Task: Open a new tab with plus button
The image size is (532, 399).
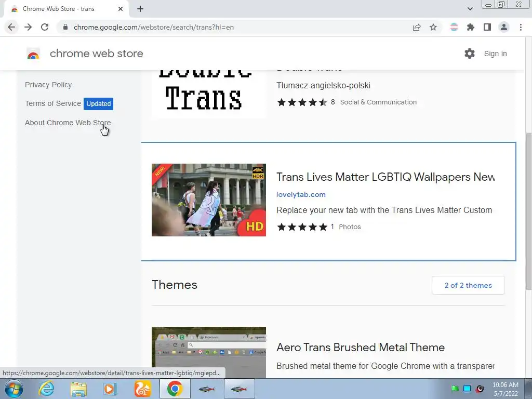Action: (140, 9)
